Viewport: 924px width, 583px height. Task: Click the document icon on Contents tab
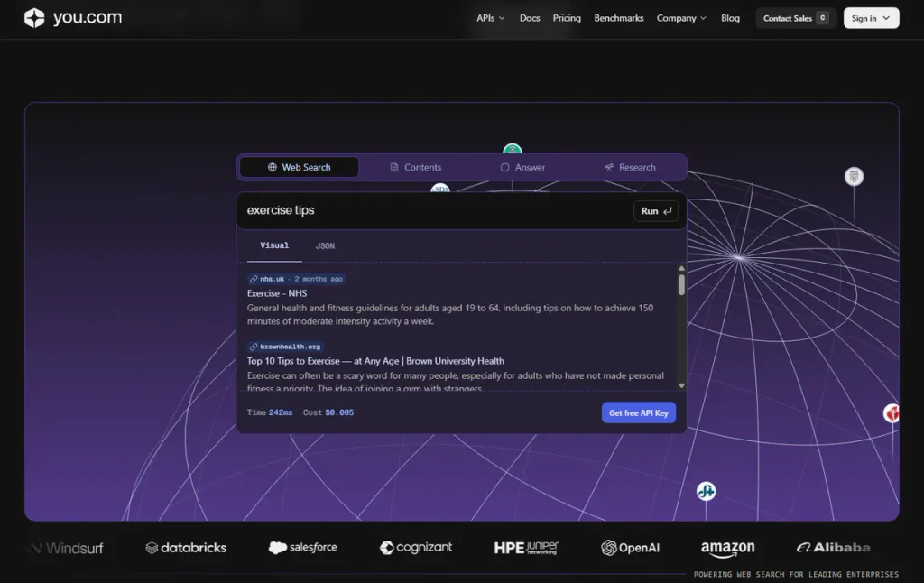coord(394,168)
